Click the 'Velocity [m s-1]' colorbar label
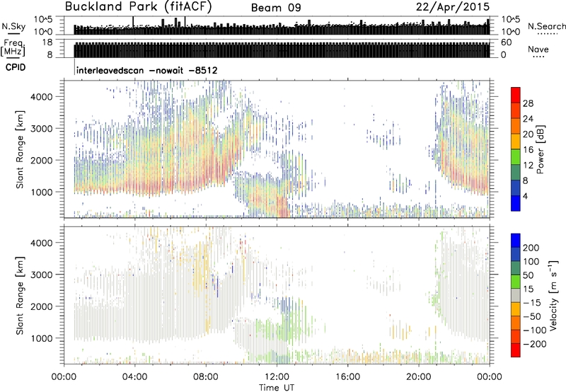566x392 pixels. click(x=553, y=295)
